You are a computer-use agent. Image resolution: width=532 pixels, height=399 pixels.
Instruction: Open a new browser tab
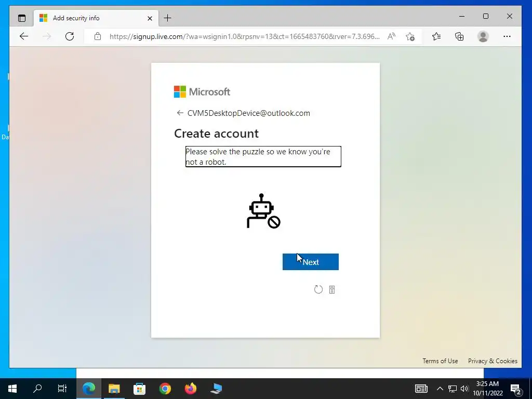point(167,18)
